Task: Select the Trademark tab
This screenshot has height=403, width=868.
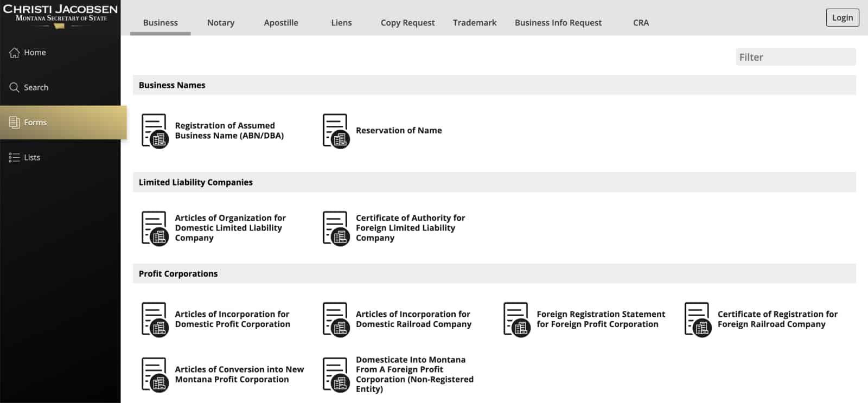Action: pyautogui.click(x=475, y=23)
